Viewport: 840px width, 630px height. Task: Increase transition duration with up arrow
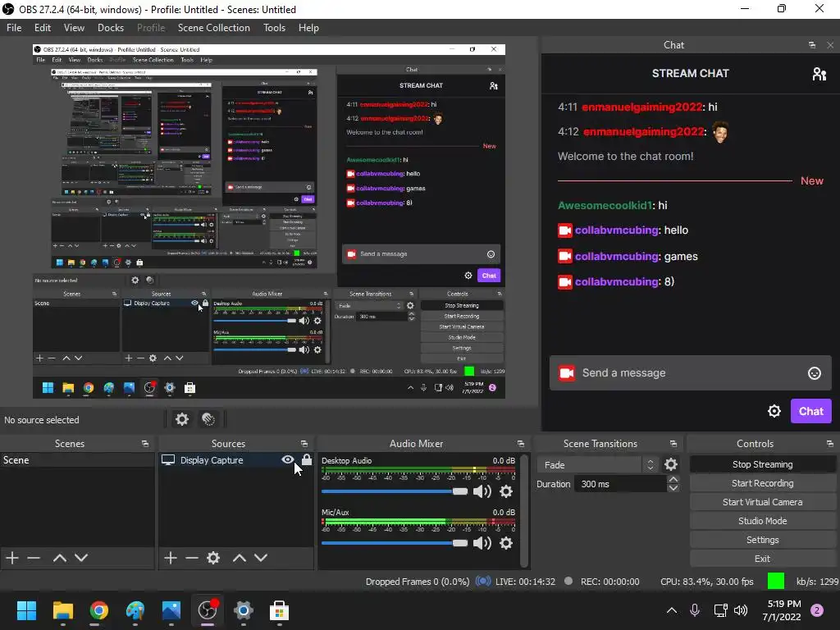point(673,479)
